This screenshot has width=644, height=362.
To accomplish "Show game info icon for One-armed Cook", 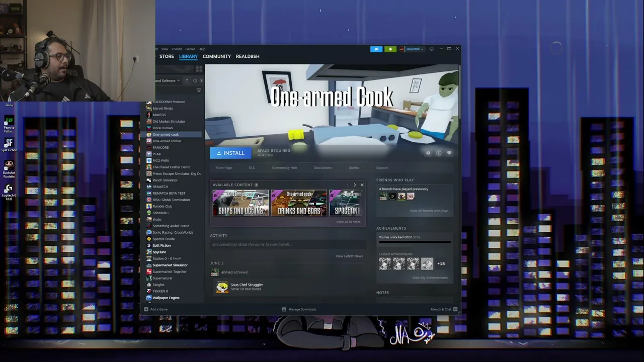I will pyautogui.click(x=439, y=153).
